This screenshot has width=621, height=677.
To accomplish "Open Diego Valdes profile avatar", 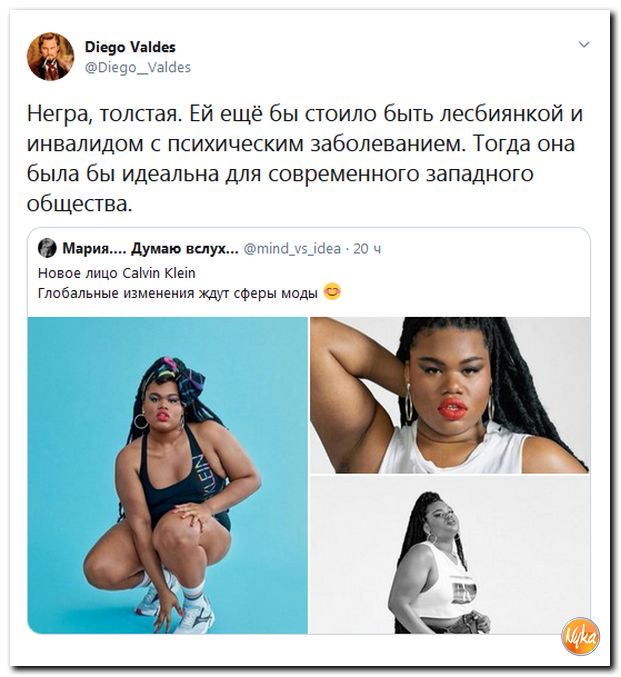I will click(51, 57).
